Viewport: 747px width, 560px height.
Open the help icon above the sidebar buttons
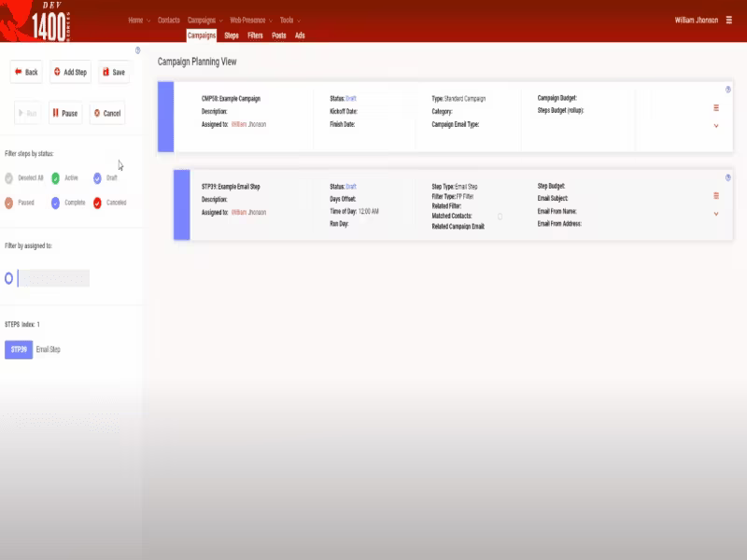(137, 50)
